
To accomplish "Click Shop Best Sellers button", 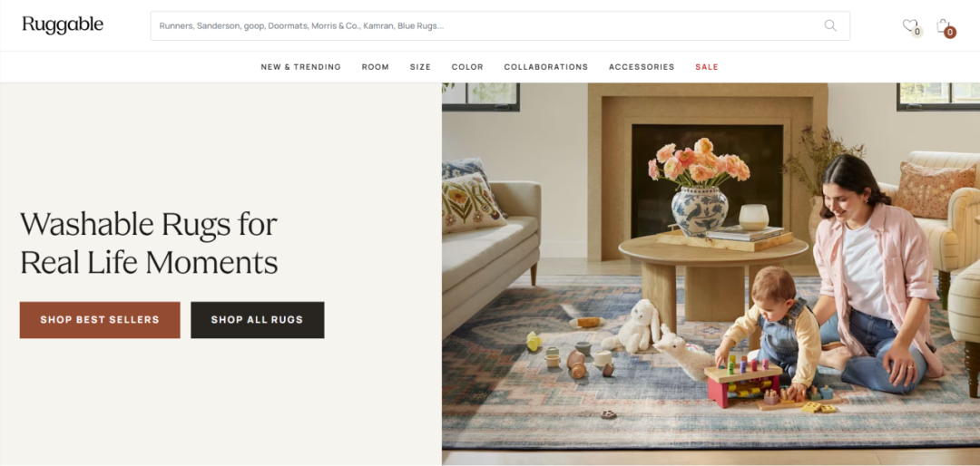I will coord(100,320).
